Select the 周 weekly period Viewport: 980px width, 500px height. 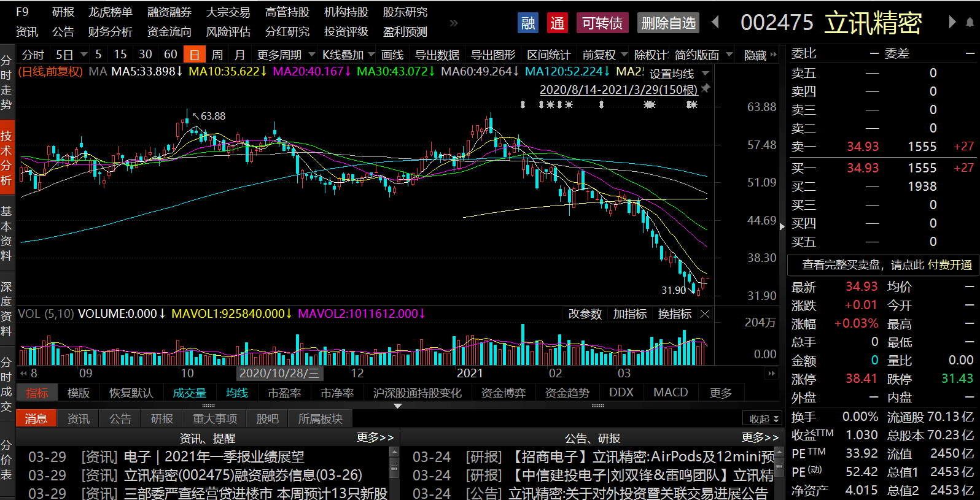pos(217,55)
